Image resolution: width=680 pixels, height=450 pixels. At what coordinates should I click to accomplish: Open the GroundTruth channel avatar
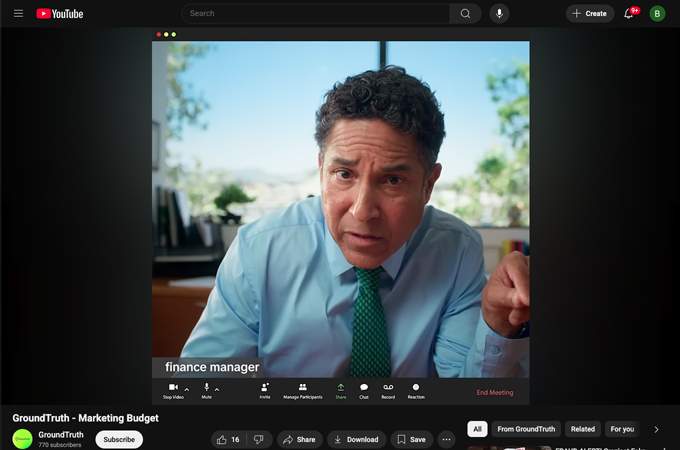pos(23,439)
